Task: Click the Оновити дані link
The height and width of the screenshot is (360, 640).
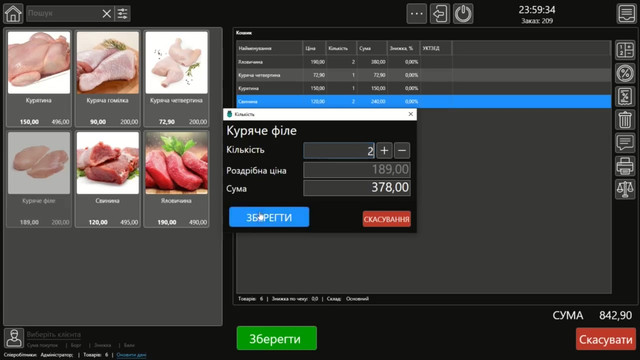Action: click(131, 355)
